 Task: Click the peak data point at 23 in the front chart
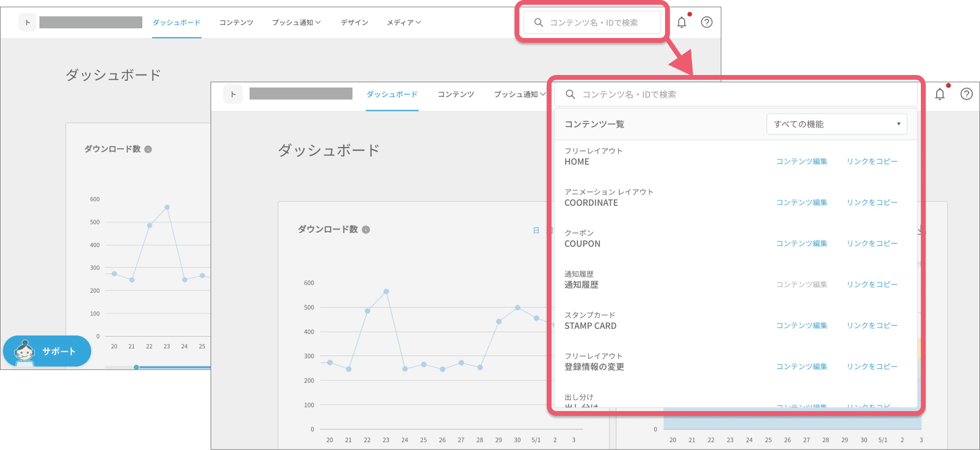(x=386, y=291)
